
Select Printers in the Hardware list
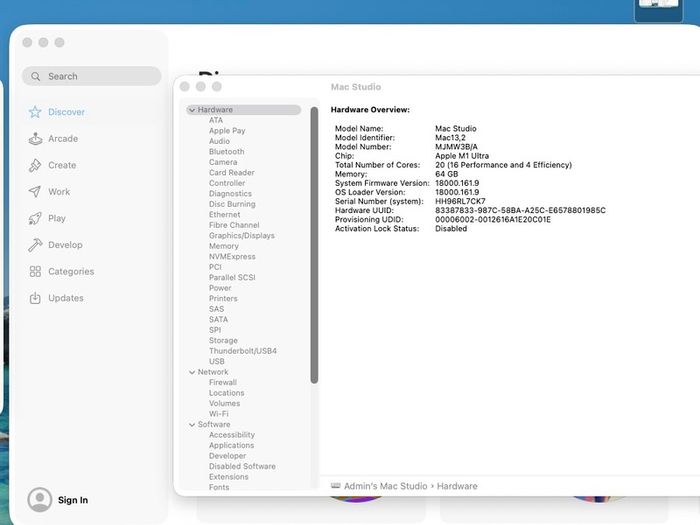(223, 299)
